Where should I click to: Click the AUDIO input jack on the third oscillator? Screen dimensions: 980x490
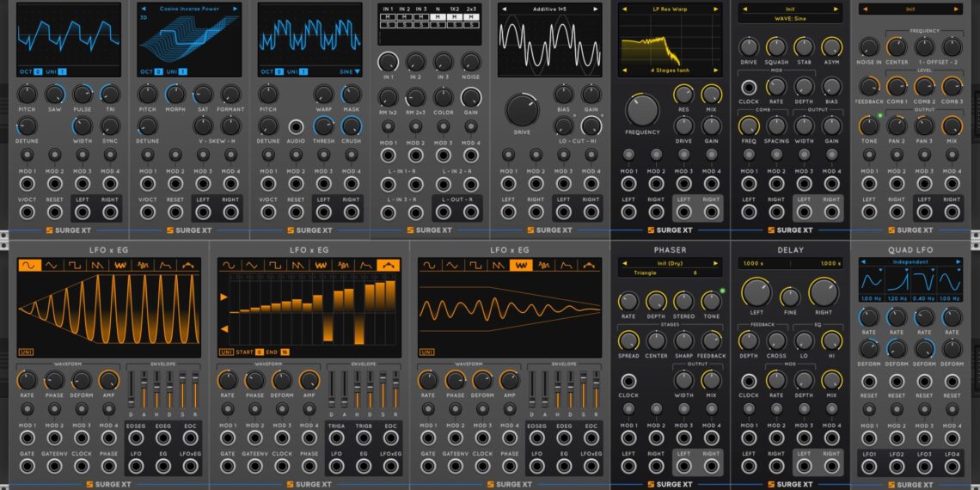[x=296, y=126]
